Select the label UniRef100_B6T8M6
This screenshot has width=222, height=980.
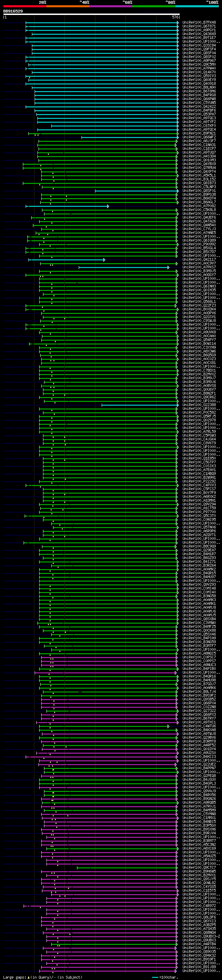pos(199,91)
